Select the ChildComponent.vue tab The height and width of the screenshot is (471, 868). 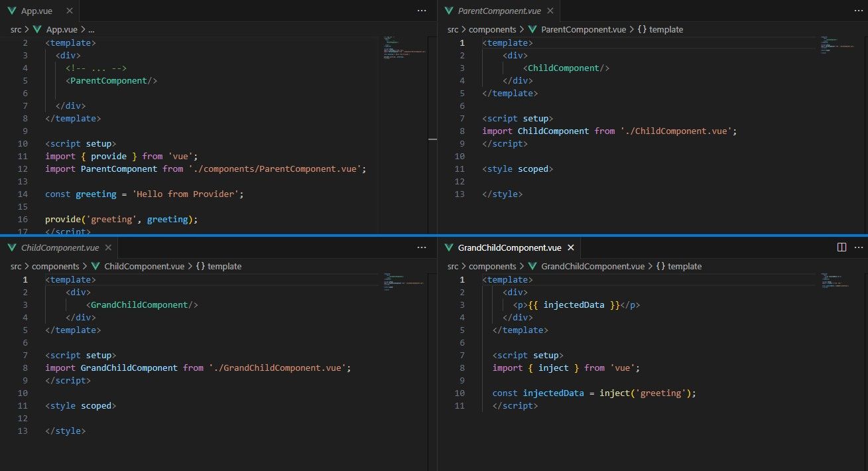pyautogui.click(x=58, y=247)
